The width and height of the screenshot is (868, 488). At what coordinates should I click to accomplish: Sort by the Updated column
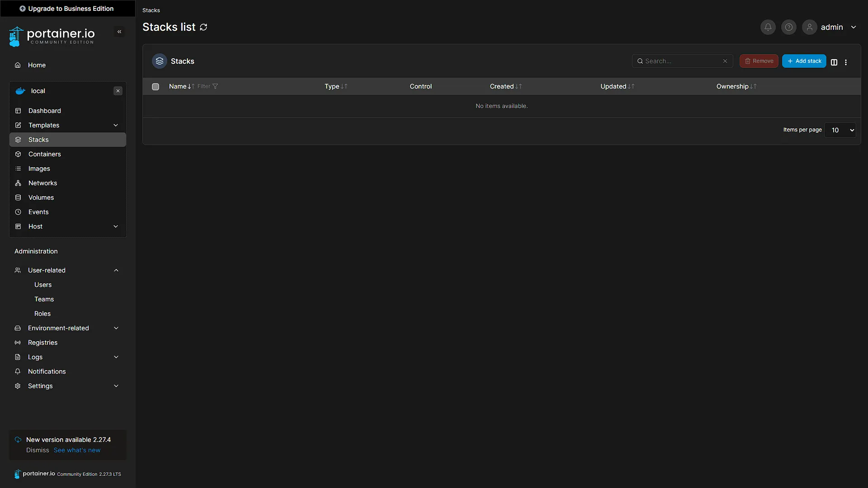(x=618, y=86)
